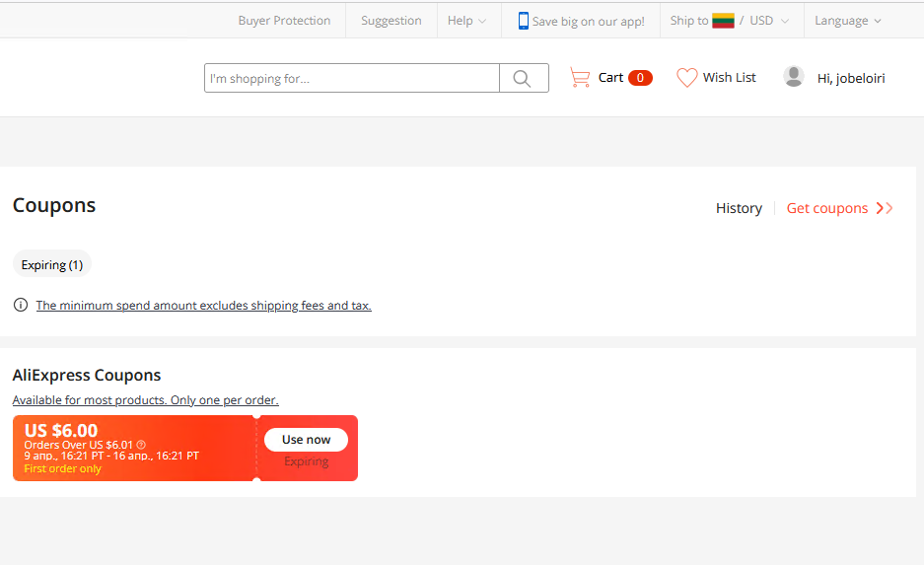Click Save big on our app
The width and height of the screenshot is (924, 565).
(x=588, y=22)
